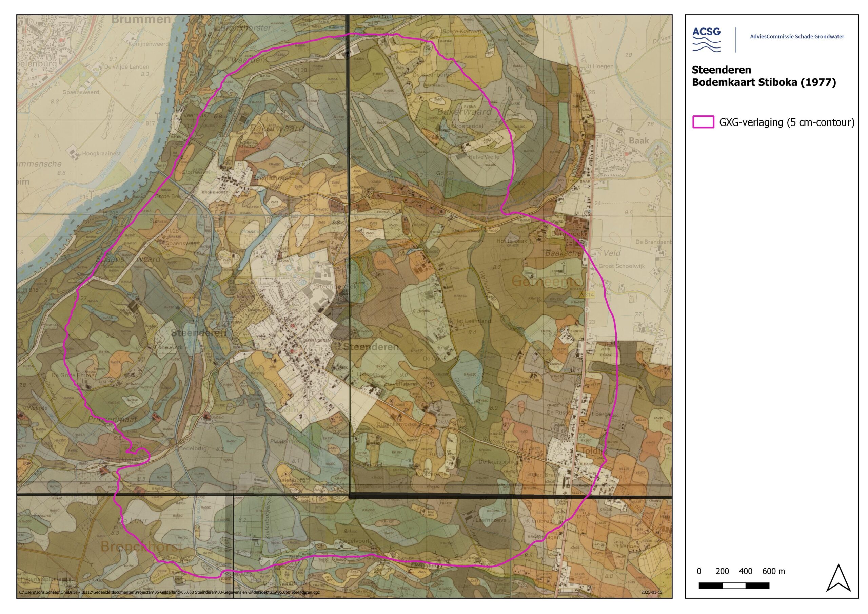Viewport: 868px width, 614px height.
Task: Click the ACSG wave logo
Action: pyautogui.click(x=706, y=39)
